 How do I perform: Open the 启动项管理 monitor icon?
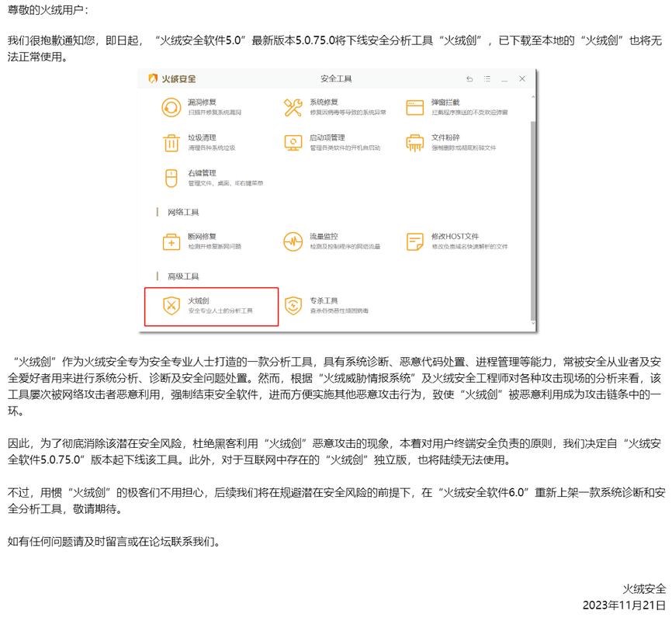click(x=293, y=143)
